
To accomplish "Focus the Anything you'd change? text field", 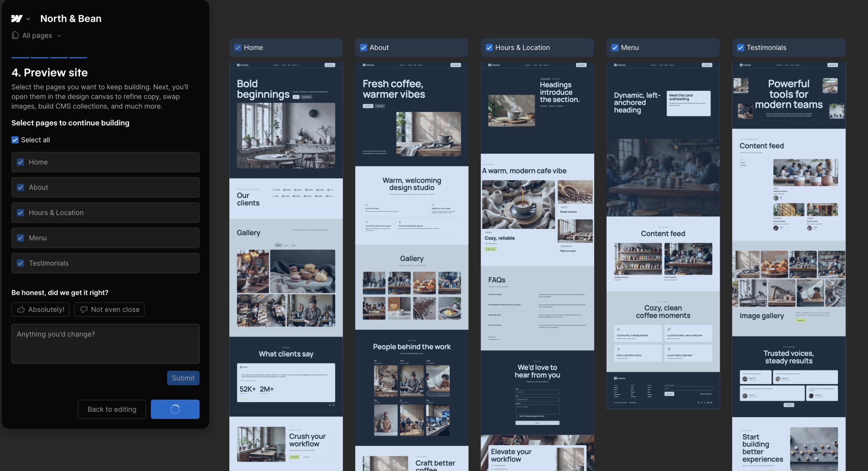I will (x=105, y=344).
